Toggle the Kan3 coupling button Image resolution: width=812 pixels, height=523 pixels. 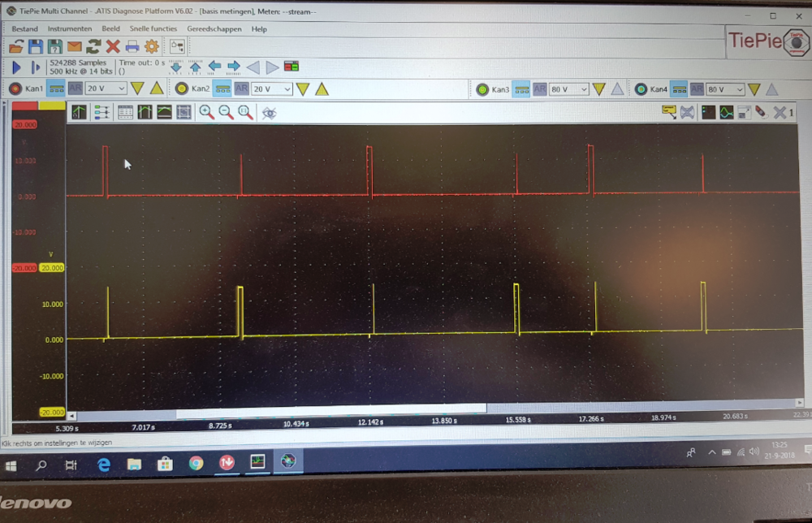521,89
